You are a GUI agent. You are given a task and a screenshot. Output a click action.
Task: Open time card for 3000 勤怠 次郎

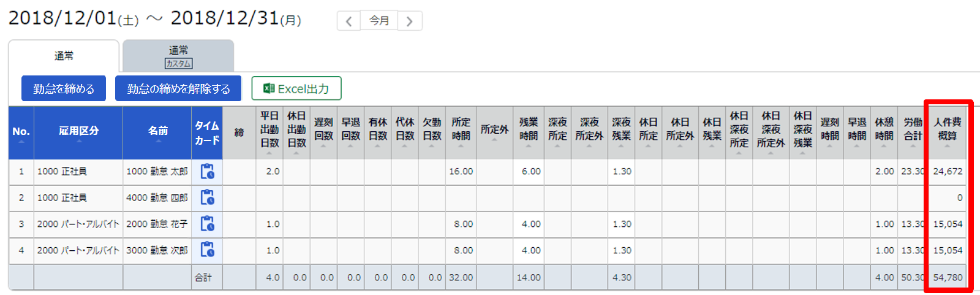(x=208, y=250)
